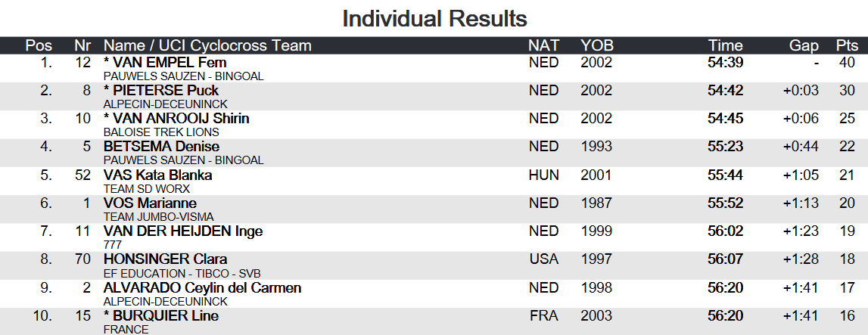Select VAN DER HEIJDEN Inge
This screenshot has height=335, width=868.
tap(182, 231)
